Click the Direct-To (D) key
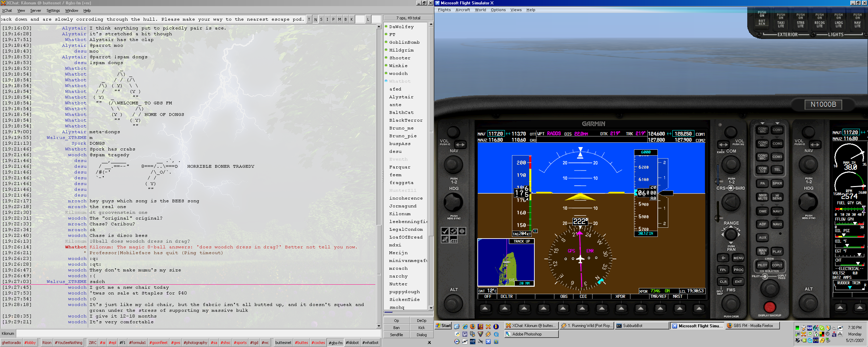The height and width of the screenshot is (347, 868). pyautogui.click(x=723, y=258)
